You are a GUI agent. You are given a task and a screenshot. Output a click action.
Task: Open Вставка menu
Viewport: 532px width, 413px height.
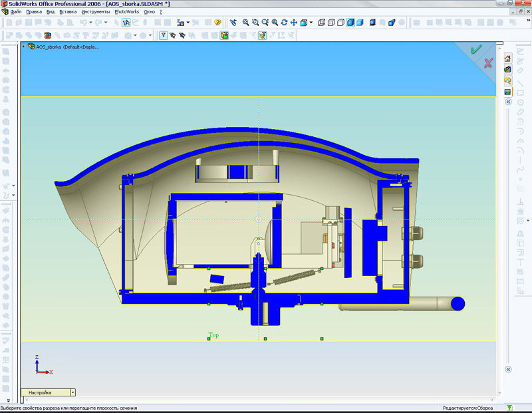coord(68,11)
